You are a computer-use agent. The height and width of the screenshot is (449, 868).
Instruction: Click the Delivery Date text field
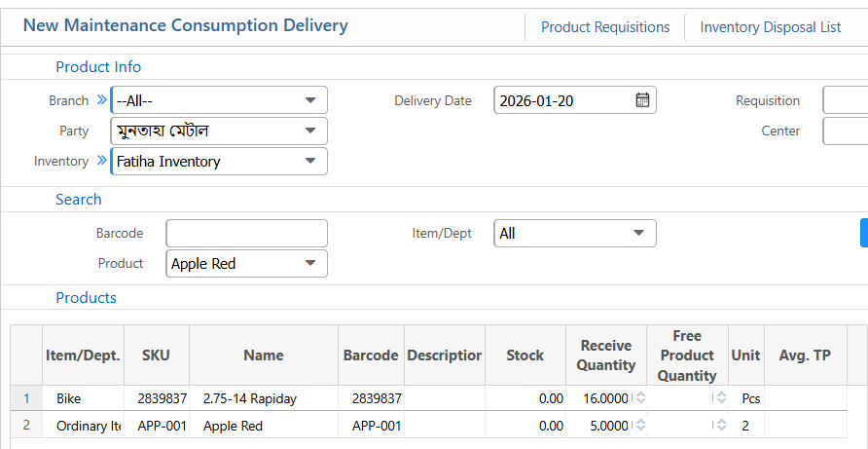[x=562, y=100]
